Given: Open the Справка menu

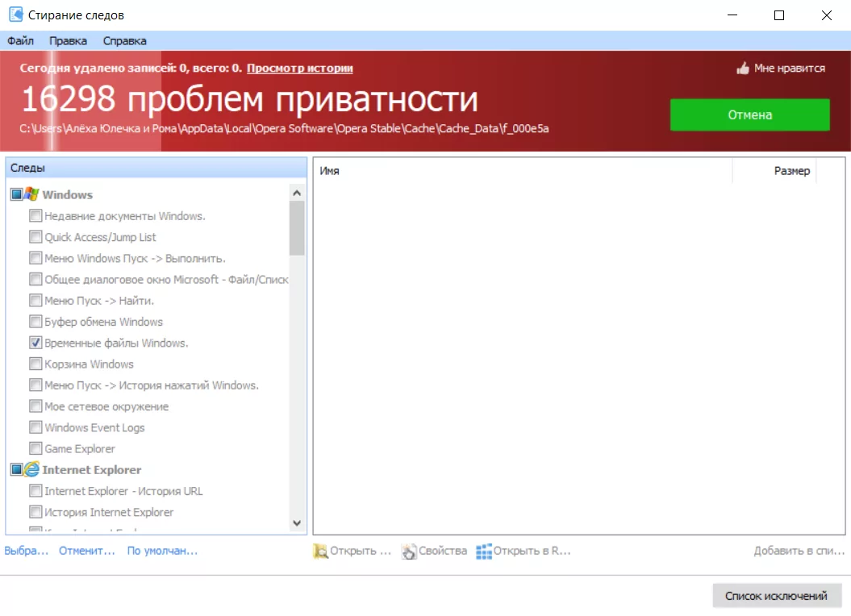Looking at the screenshot, I should coord(125,40).
